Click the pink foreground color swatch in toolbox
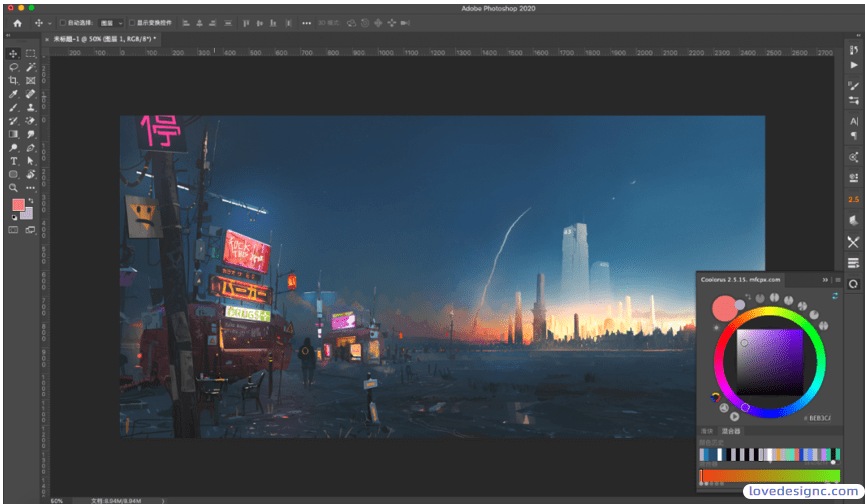 pyautogui.click(x=18, y=205)
